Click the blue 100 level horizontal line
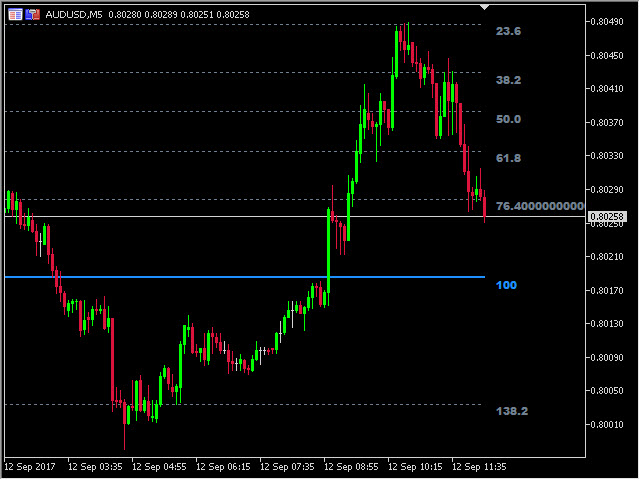The image size is (640, 480). pos(245,277)
